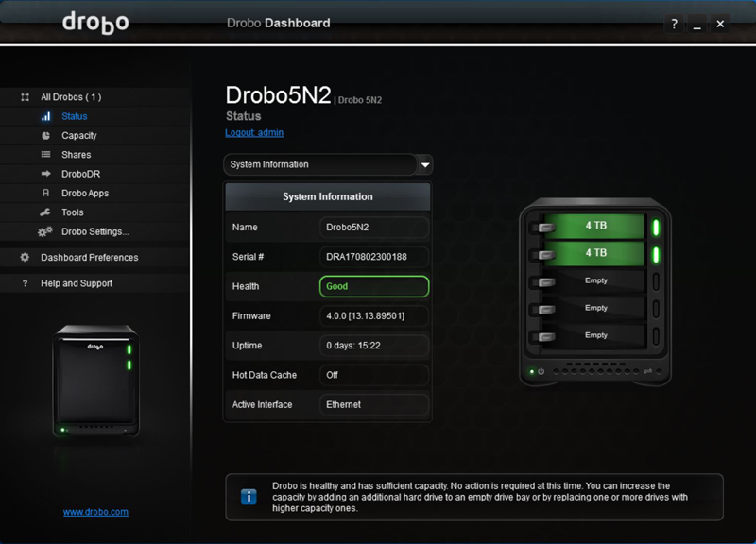Open the www.drobo.com link
This screenshot has height=544, width=756.
click(95, 512)
